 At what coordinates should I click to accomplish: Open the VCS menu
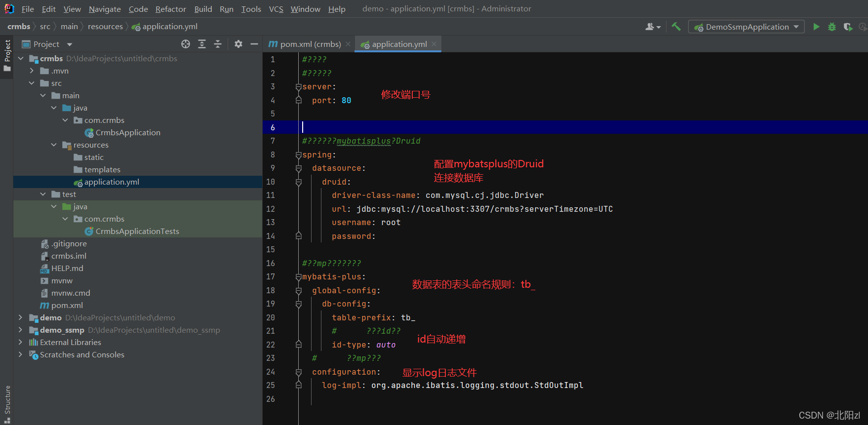(x=276, y=9)
